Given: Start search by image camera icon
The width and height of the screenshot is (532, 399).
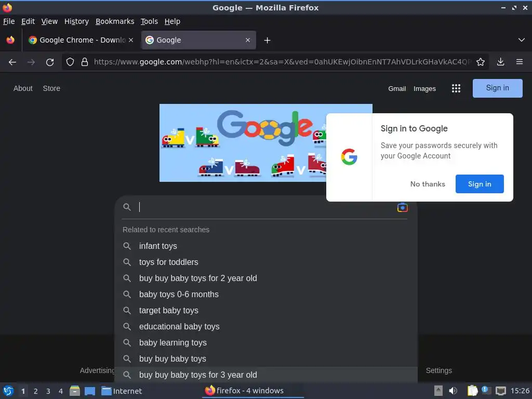Looking at the screenshot, I should coord(403,207).
